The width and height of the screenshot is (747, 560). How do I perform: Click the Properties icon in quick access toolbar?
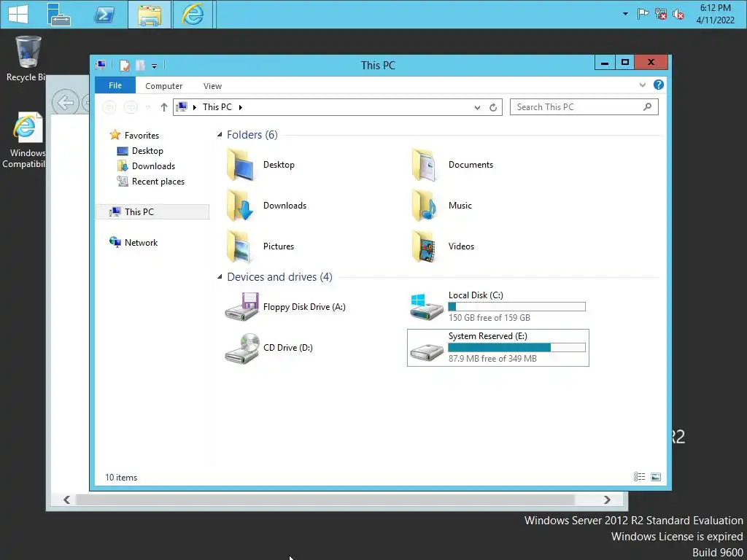click(124, 65)
